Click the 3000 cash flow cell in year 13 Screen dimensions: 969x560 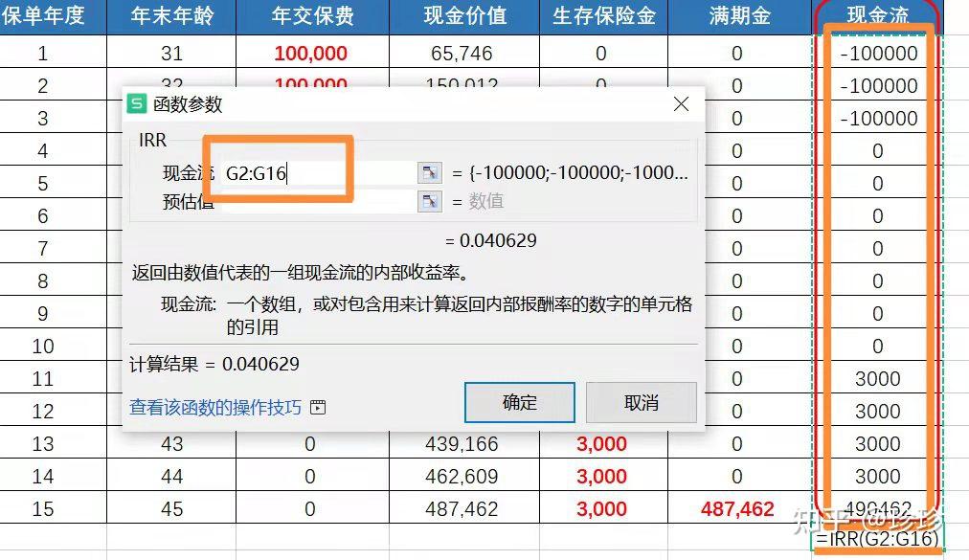tap(878, 444)
